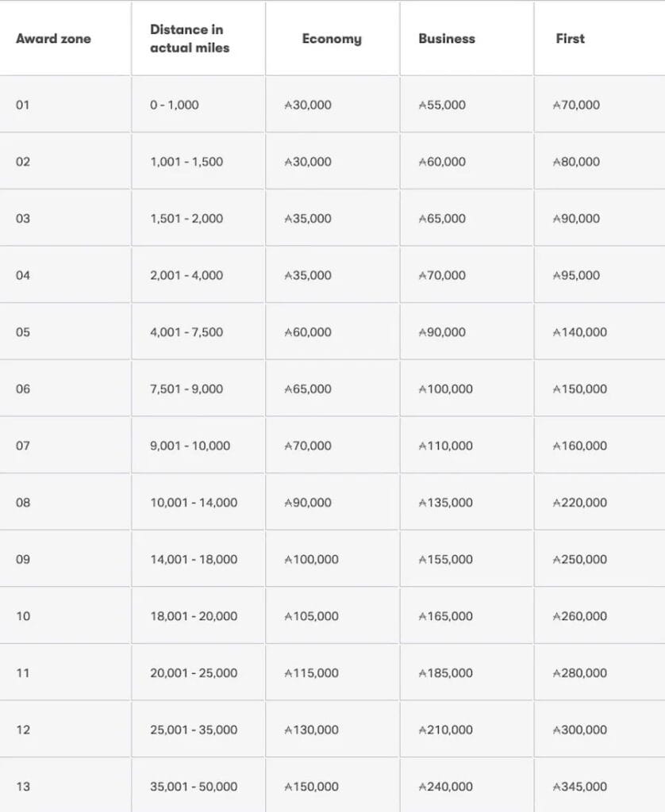The width and height of the screenshot is (665, 812).
Task: Click the First column header
Action: (x=571, y=39)
